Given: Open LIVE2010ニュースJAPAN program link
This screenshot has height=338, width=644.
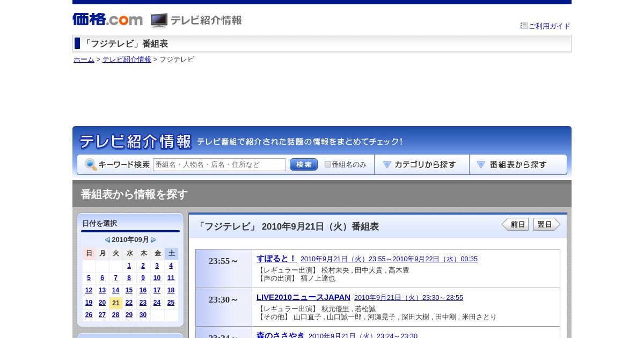Looking at the screenshot, I should coord(303,297).
